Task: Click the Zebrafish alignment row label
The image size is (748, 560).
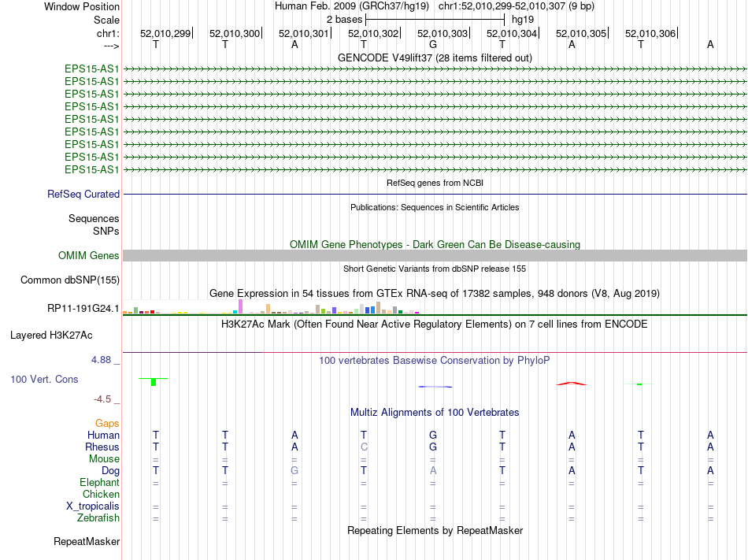Action: [x=98, y=517]
